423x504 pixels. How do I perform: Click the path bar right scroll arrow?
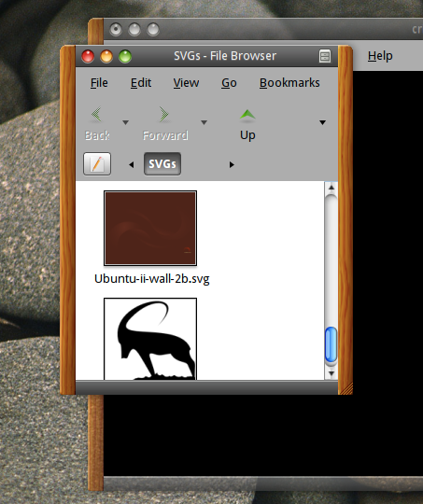point(232,164)
